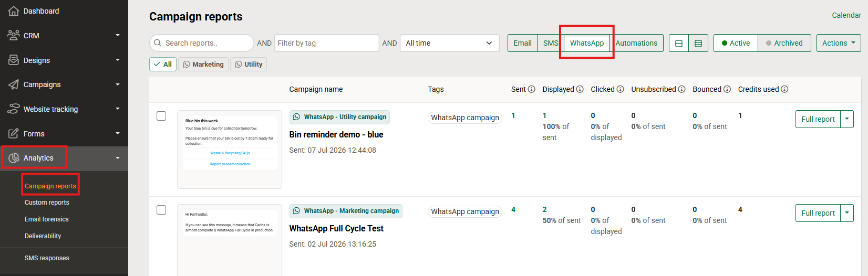Select checkbox for WhatsApp Full Cycle Test
The height and width of the screenshot is (276, 868).
coord(161,210)
